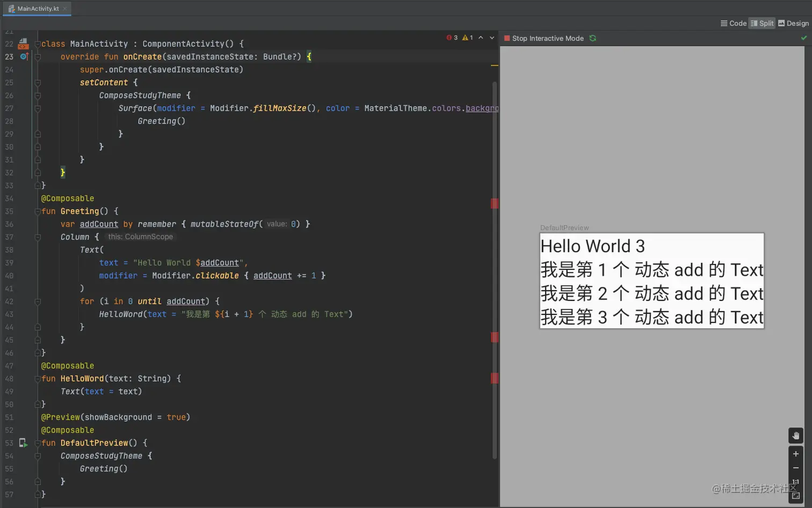
Task: Set preview zoom to 1:1
Action: click(x=795, y=482)
